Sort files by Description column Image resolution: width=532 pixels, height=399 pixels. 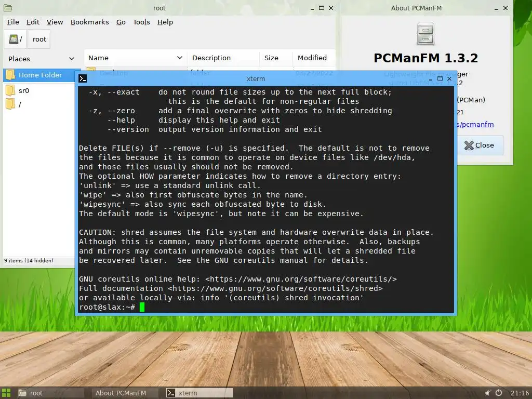[223, 58]
